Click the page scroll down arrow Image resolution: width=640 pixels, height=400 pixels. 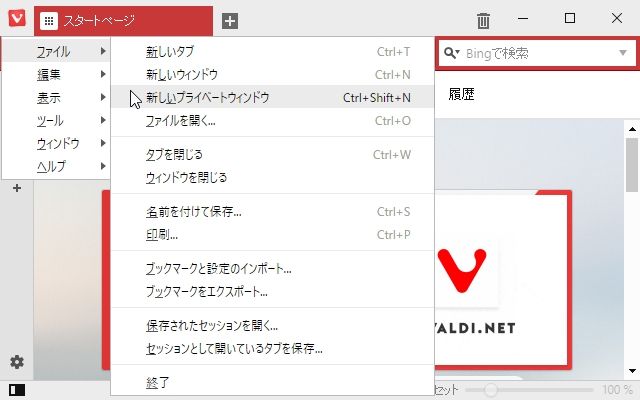[x=632, y=371]
